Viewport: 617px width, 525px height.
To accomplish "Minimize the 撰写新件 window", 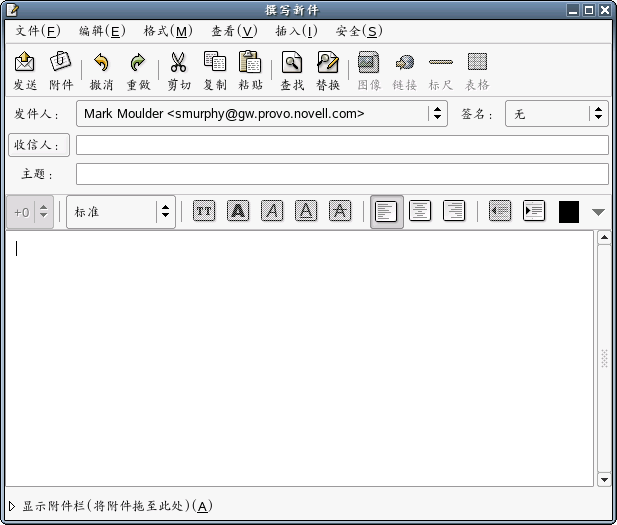I will click(573, 10).
